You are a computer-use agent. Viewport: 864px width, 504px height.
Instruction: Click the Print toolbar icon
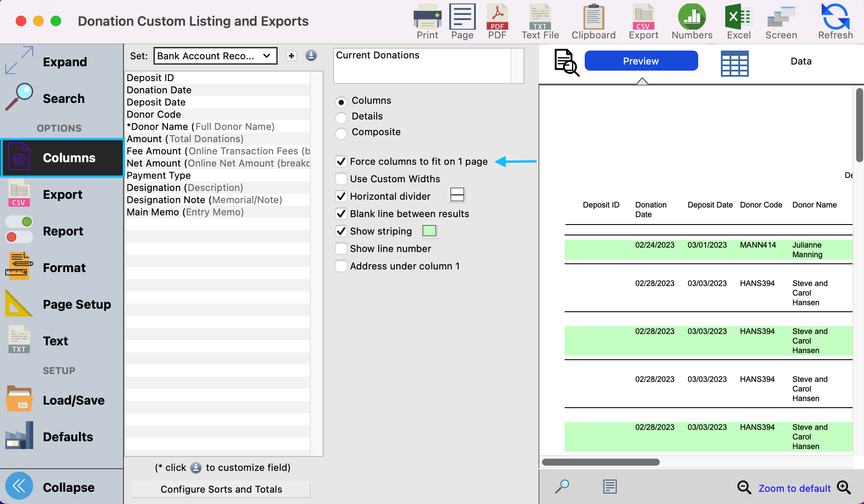(427, 22)
